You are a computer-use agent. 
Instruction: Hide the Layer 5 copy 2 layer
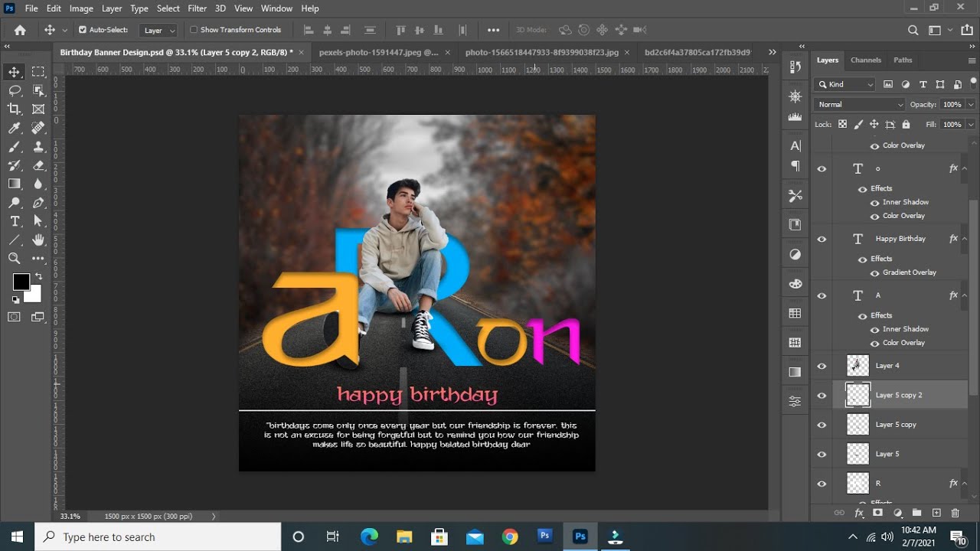822,396
